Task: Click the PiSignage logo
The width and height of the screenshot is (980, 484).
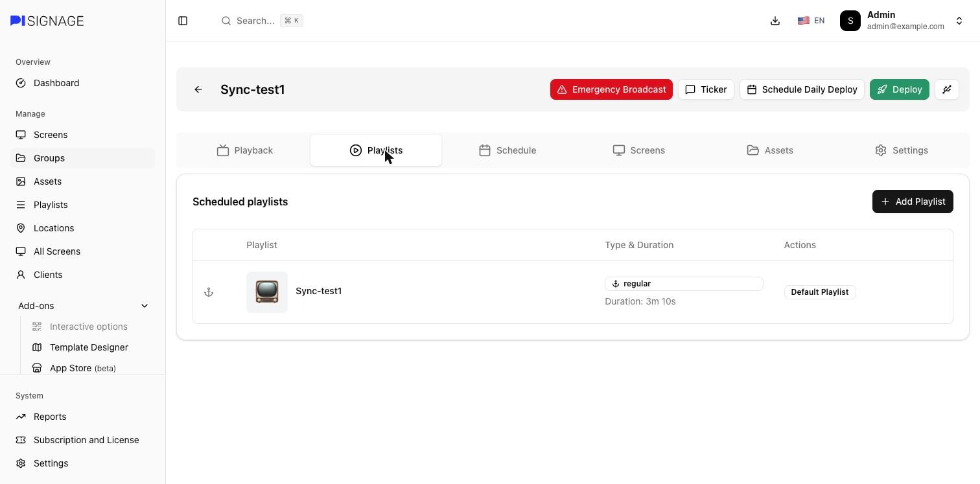Action: pos(47,21)
